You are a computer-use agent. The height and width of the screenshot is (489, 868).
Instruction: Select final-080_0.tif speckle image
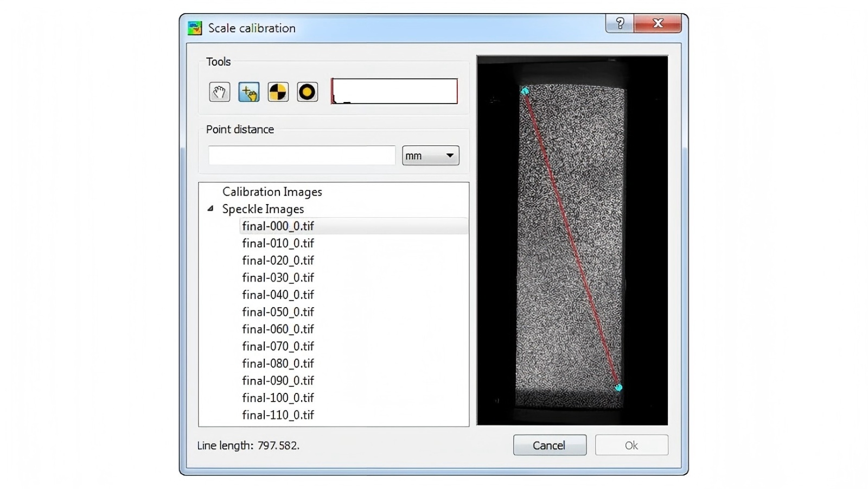pyautogui.click(x=278, y=363)
